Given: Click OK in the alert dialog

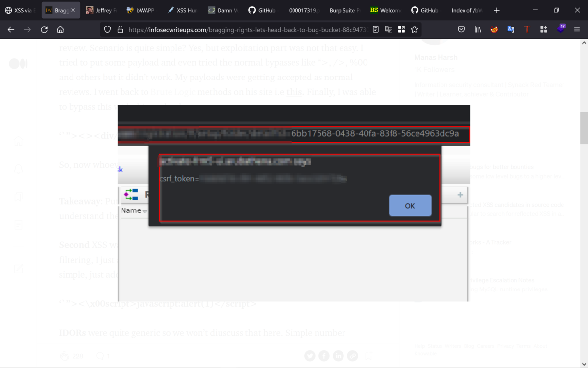Looking at the screenshot, I should pyautogui.click(x=410, y=206).
